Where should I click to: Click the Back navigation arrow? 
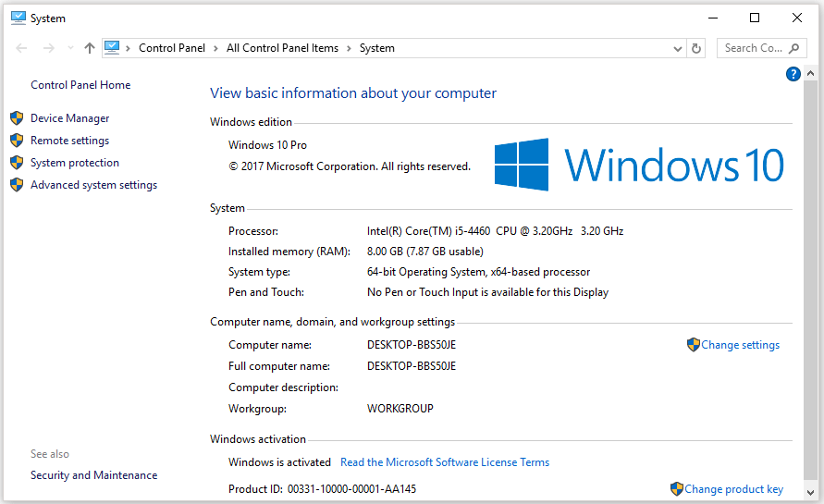coord(21,48)
